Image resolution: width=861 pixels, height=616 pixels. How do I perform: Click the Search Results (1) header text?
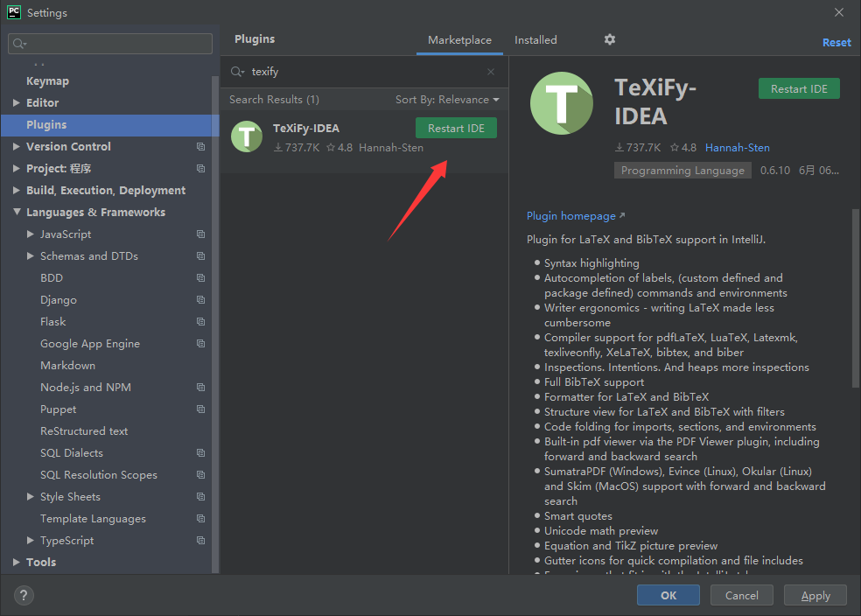coord(274,100)
